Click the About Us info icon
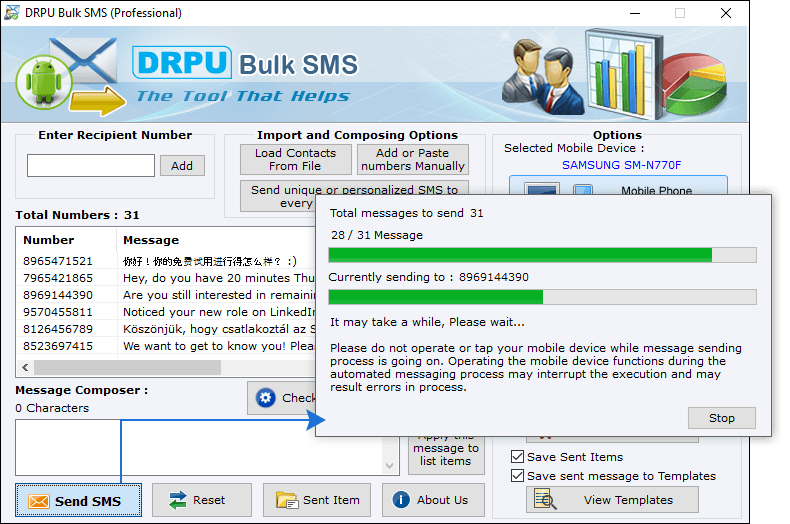Viewport: 790px width, 524px height. 401,500
